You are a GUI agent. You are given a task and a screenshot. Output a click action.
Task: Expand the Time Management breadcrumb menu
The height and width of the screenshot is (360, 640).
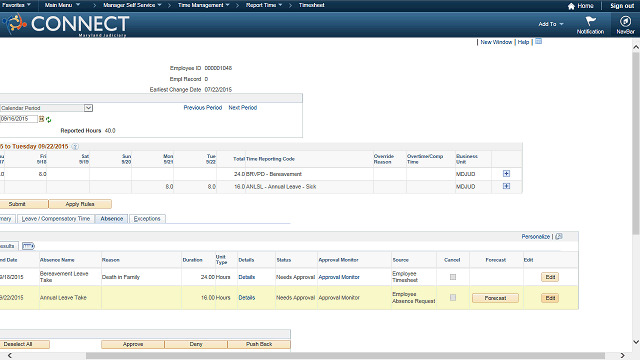click(x=204, y=5)
